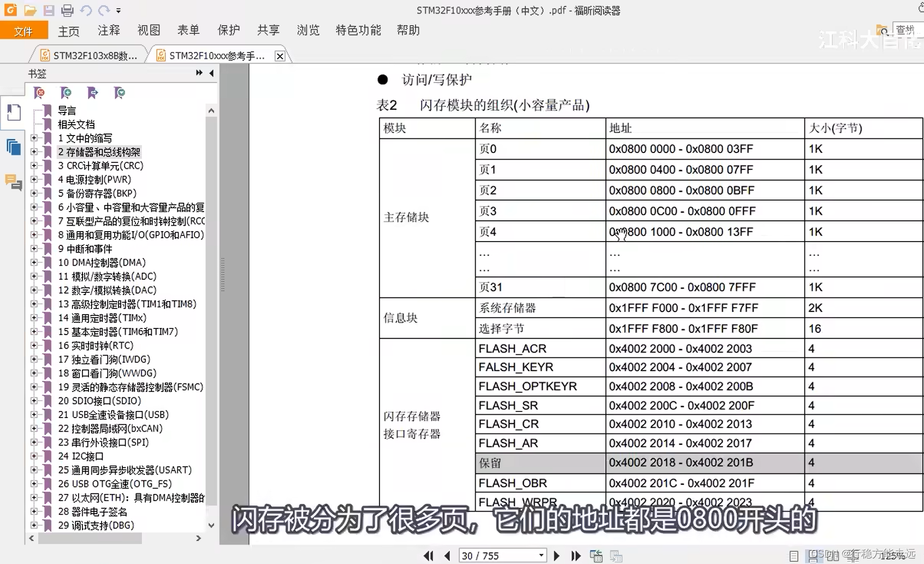Expand the 4 电源控制(PWR) bookmark node
924x564 pixels.
(x=34, y=179)
